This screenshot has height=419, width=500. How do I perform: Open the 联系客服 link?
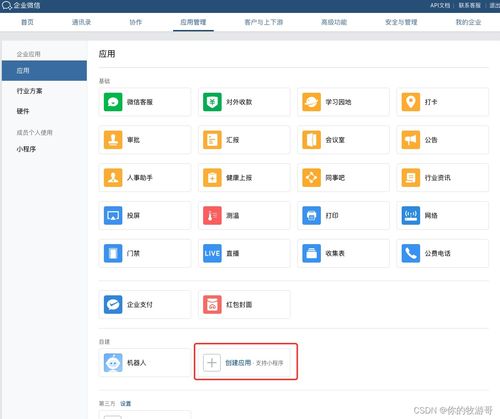pyautogui.click(x=470, y=5)
